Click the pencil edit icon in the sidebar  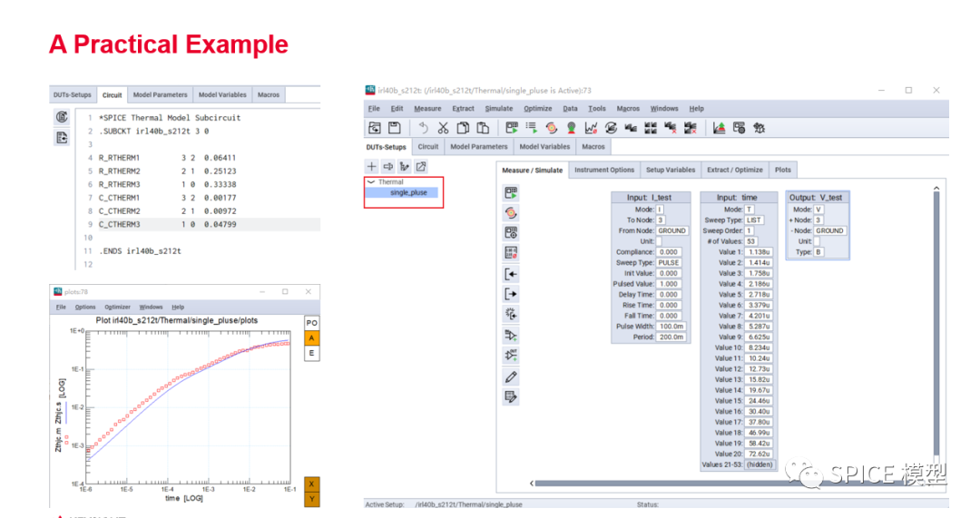[511, 376]
